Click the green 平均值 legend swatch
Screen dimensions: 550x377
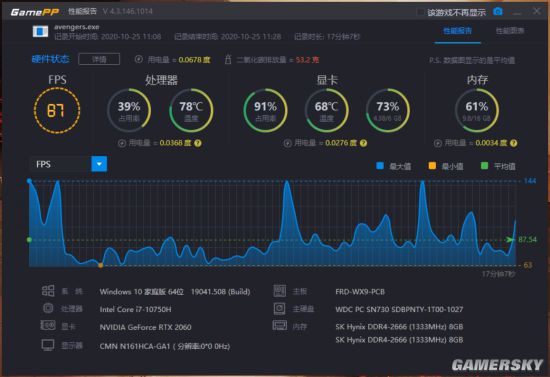tap(484, 166)
